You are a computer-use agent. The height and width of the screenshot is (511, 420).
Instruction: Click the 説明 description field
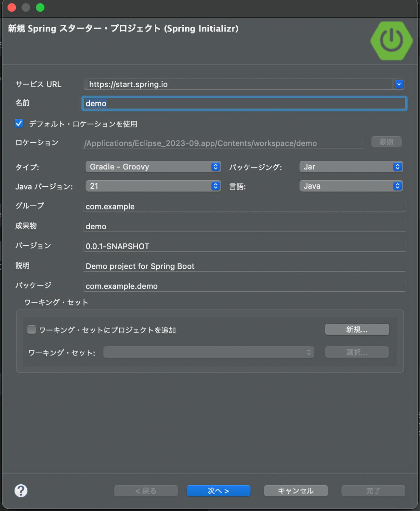(x=244, y=266)
